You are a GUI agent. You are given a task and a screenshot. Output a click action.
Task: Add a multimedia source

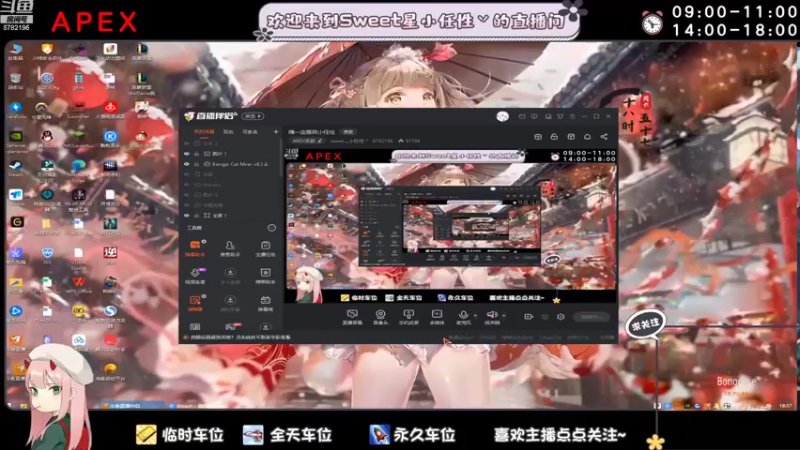point(437,317)
